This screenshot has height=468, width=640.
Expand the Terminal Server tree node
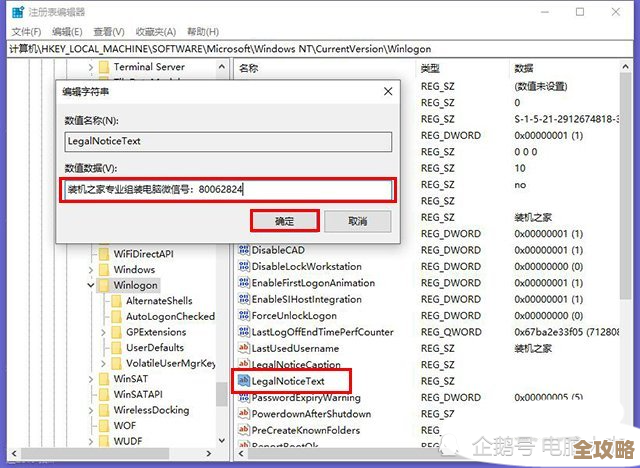tap(91, 67)
